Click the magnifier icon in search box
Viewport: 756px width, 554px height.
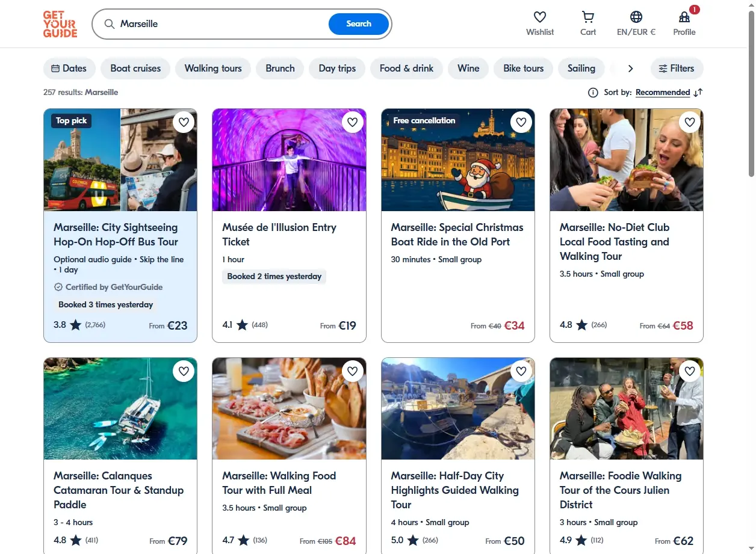(x=109, y=24)
